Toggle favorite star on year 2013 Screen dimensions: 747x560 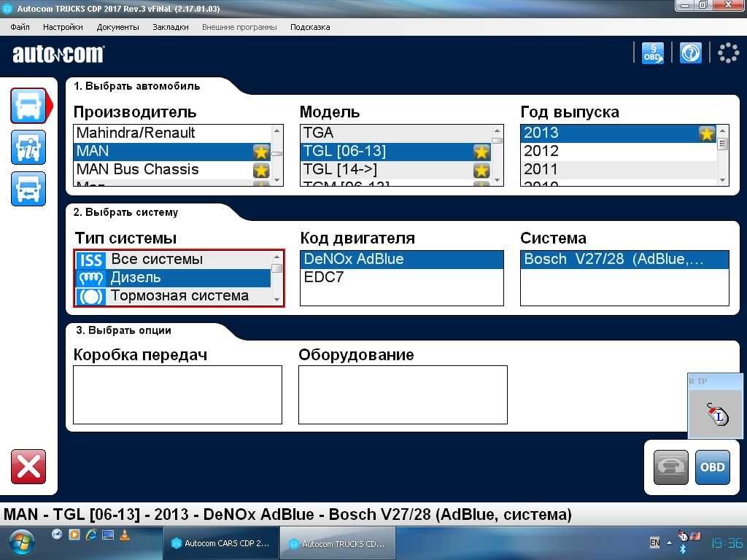(x=706, y=133)
